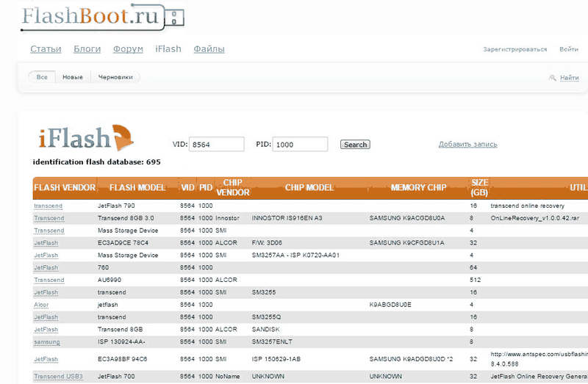588x384 pixels.
Task: Click the iFlash logo image
Action: 85,138
